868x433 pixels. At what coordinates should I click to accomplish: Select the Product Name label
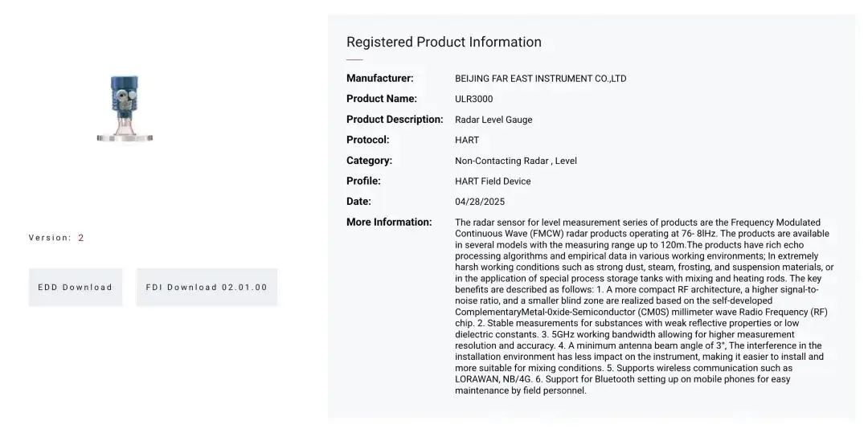[381, 99]
